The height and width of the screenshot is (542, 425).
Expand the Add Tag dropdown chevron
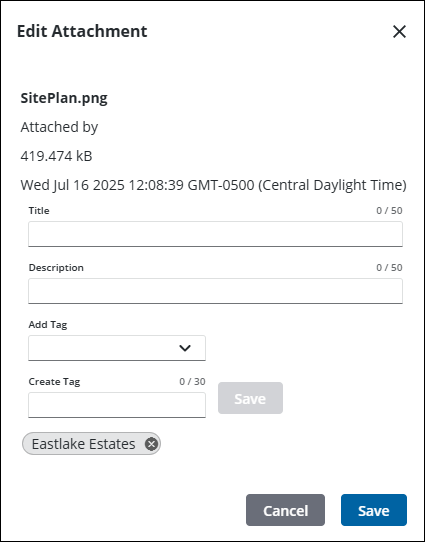pos(185,348)
